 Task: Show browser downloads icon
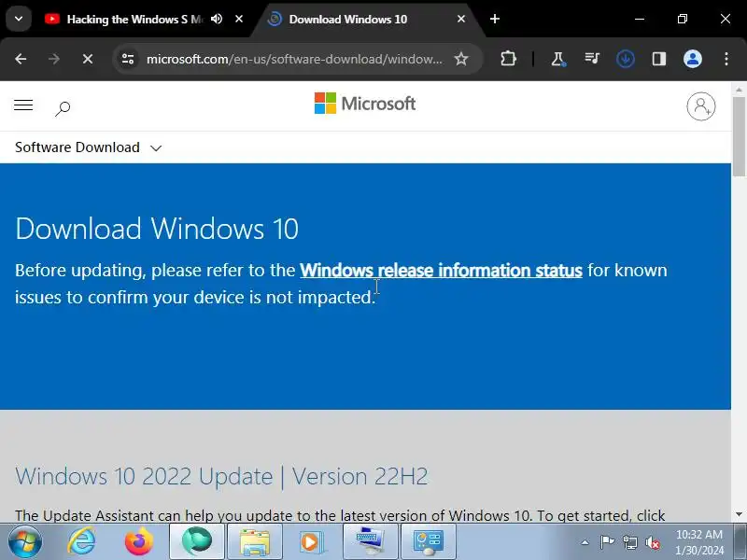tap(625, 59)
